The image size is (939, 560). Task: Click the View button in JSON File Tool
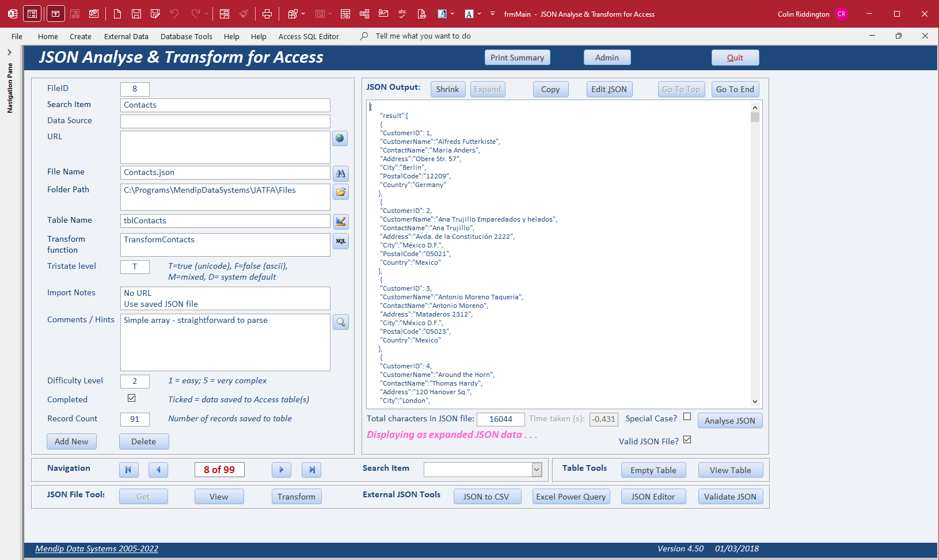point(219,497)
